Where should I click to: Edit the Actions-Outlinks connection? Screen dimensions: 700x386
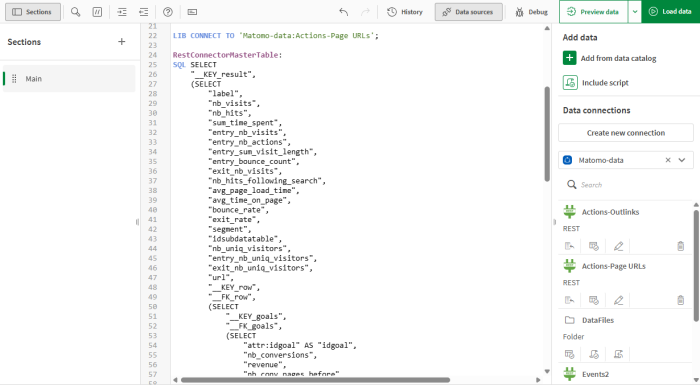[618, 246]
